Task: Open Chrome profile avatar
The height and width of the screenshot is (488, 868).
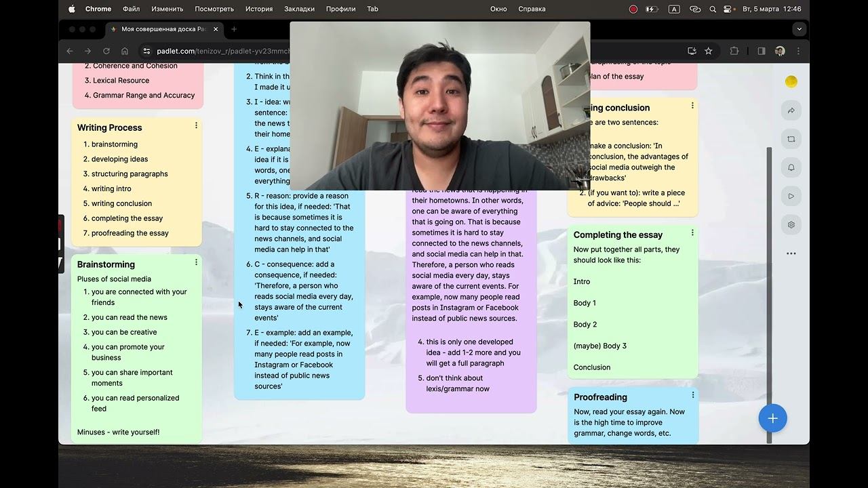Action: [780, 51]
